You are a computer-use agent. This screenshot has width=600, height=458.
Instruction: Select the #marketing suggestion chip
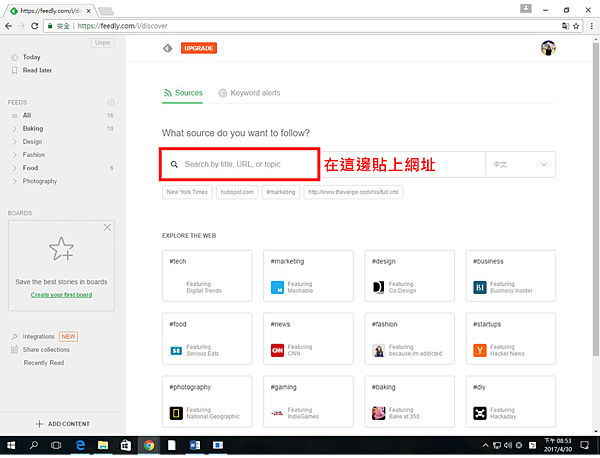click(x=281, y=192)
